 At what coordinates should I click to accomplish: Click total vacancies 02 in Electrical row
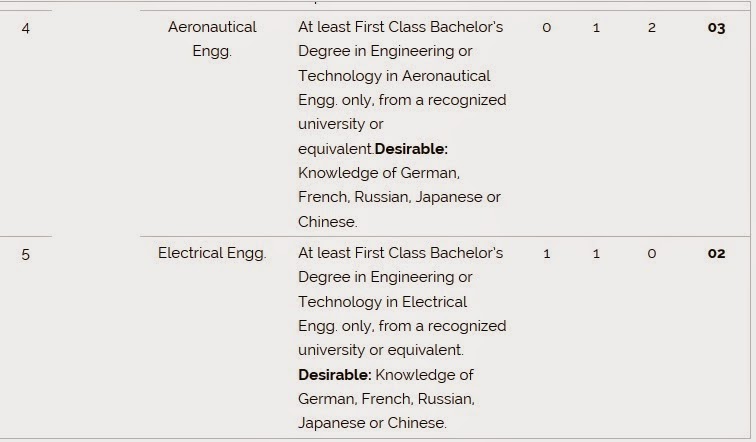[716, 254]
